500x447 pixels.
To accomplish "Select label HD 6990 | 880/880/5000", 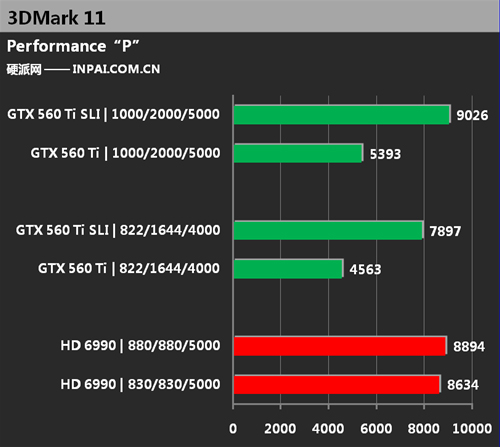I will point(140,346).
